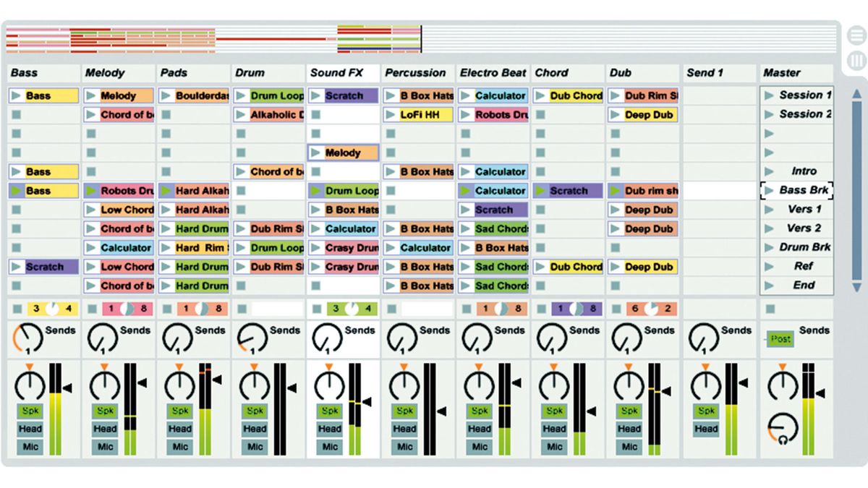
Task: Select the Master track title
Action: click(x=781, y=72)
